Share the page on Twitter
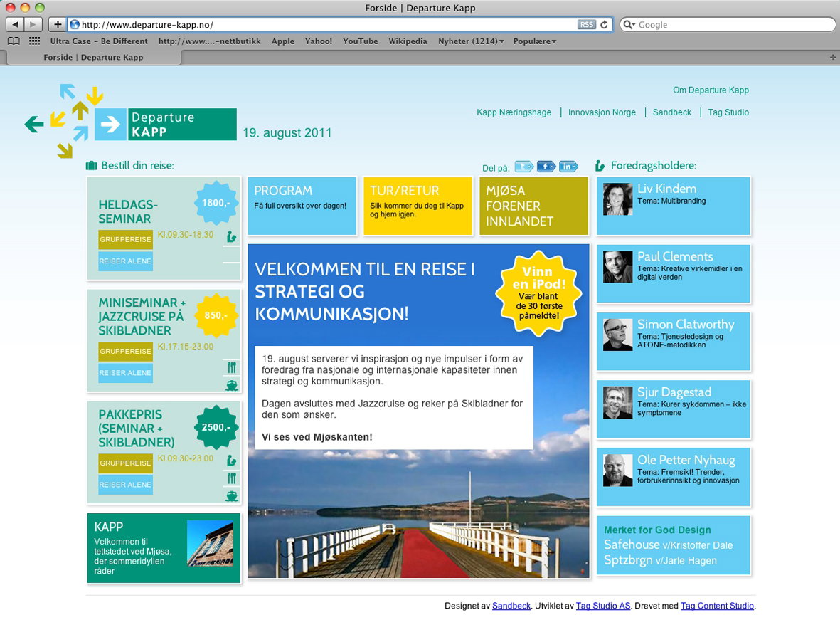This screenshot has height=620, width=840. 524,167
